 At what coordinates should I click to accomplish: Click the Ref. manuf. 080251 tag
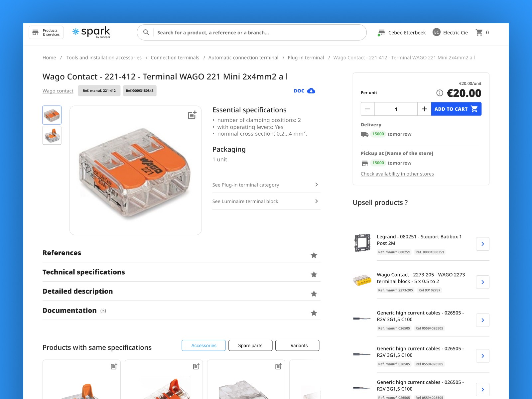[394, 252]
